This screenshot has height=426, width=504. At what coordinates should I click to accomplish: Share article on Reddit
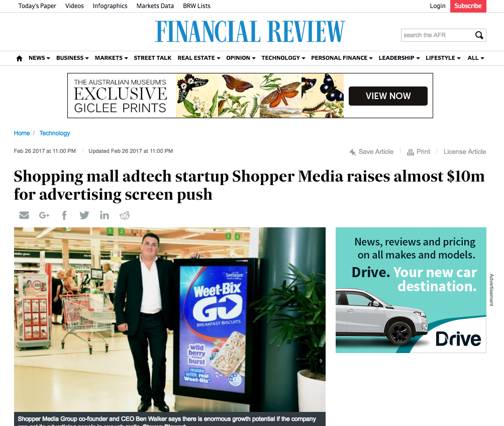(125, 215)
